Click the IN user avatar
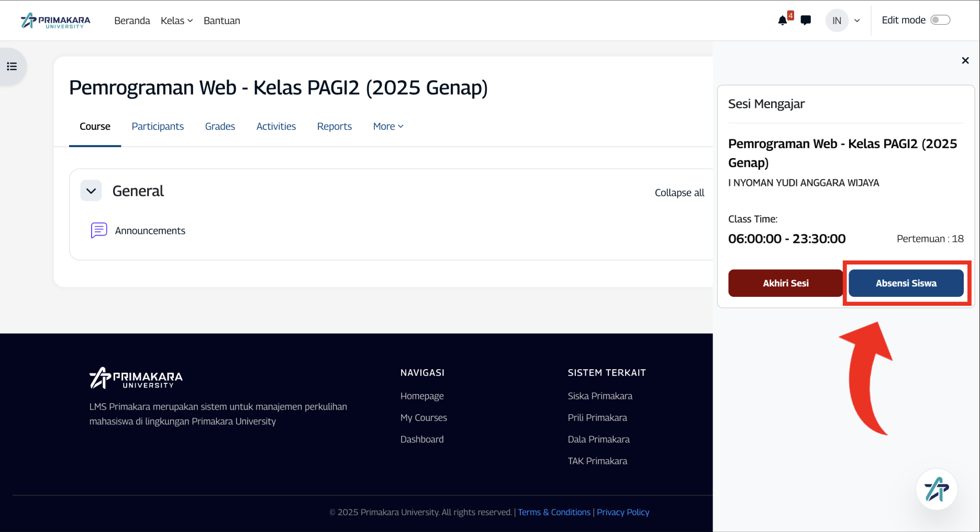Screen dimensions: 980x532 pos(837,20)
